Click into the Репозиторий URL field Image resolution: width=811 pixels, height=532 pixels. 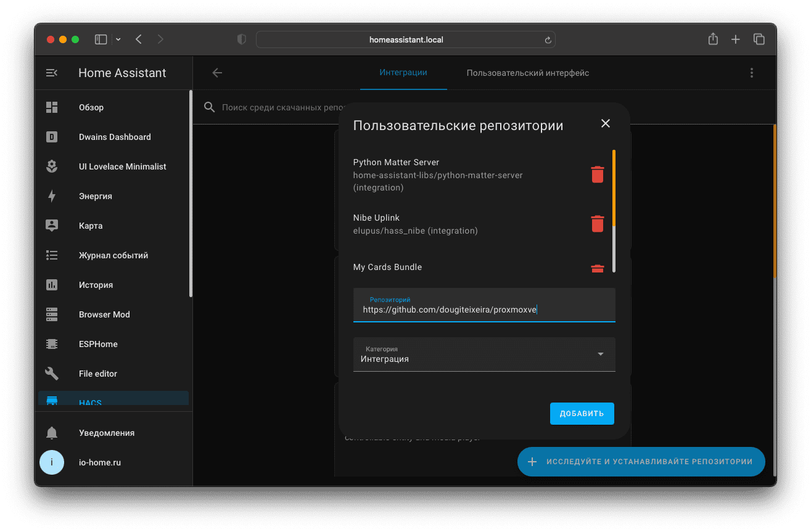tap(484, 309)
